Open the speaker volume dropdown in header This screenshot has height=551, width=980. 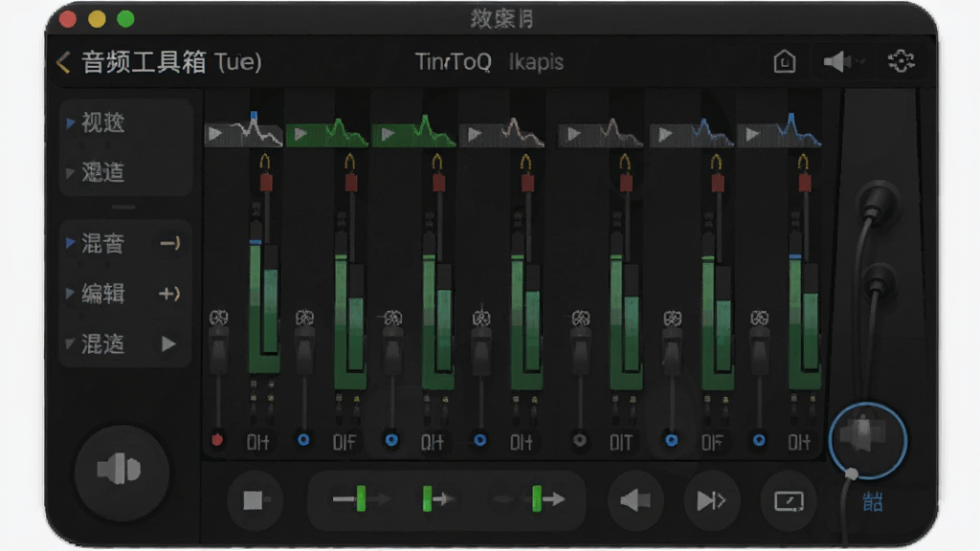(843, 61)
